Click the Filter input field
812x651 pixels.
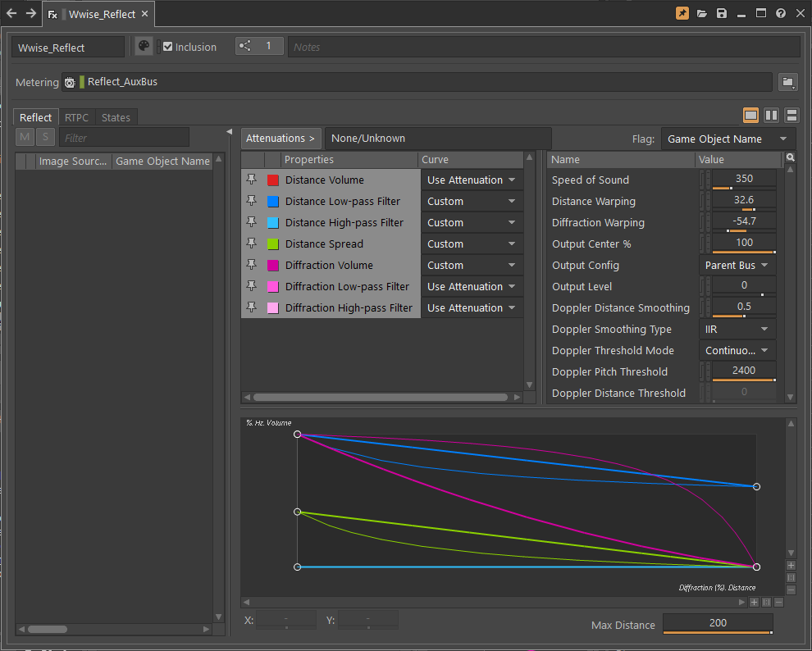pyautogui.click(x=125, y=138)
